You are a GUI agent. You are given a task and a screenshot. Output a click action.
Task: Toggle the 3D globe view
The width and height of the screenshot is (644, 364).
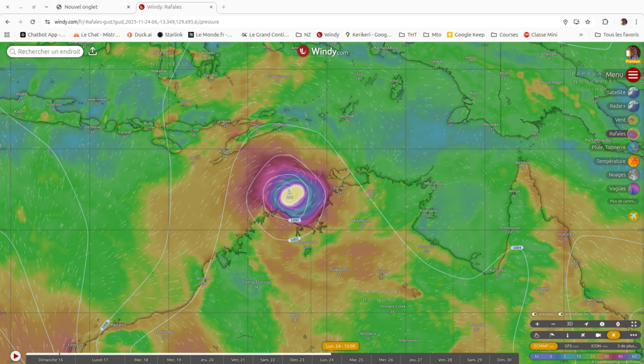pyautogui.click(x=569, y=324)
